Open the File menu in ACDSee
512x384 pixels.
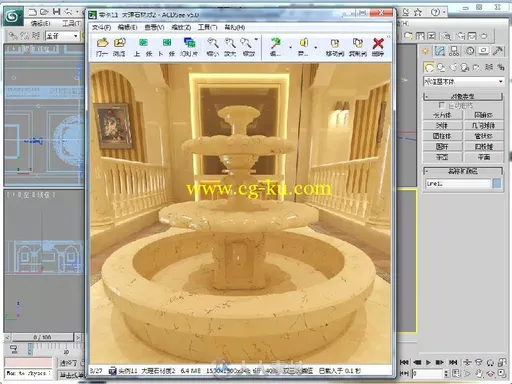point(101,27)
